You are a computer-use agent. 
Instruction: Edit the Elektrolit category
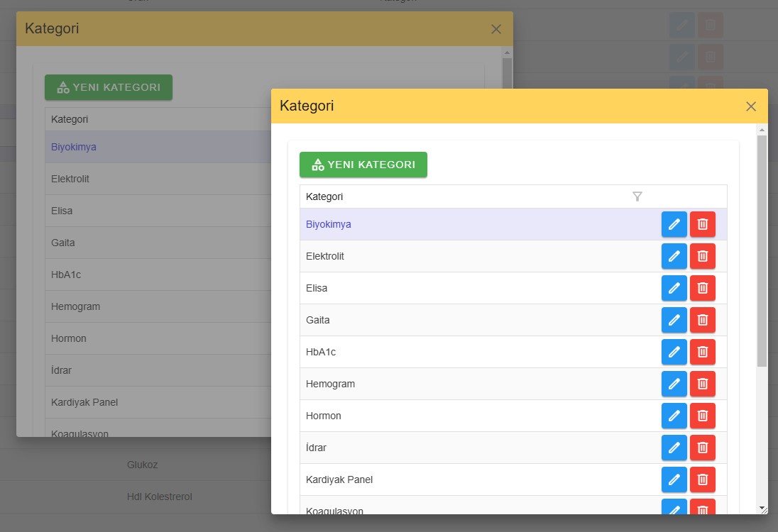point(674,256)
